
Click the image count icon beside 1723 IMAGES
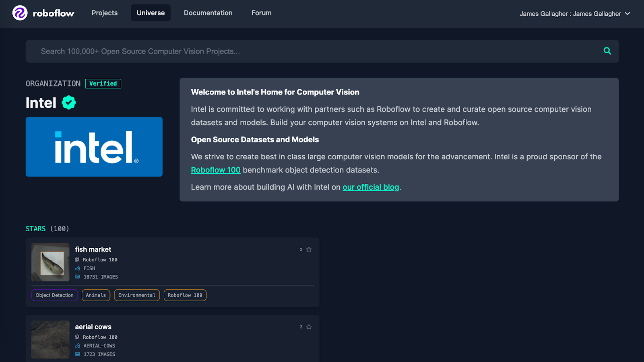[77, 354]
